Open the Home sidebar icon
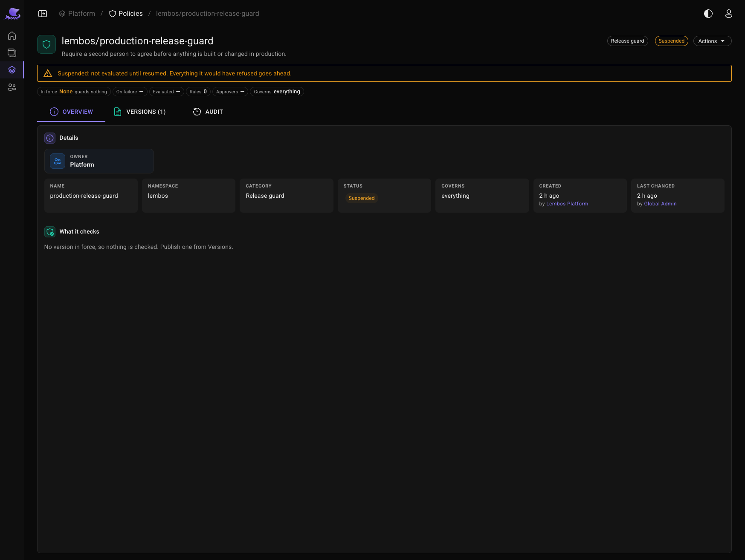 tap(12, 36)
